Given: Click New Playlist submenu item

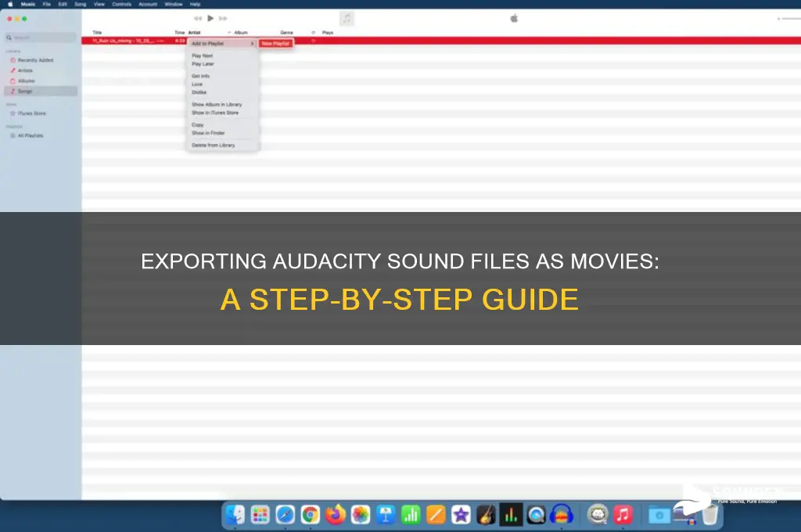Looking at the screenshot, I should (x=275, y=44).
